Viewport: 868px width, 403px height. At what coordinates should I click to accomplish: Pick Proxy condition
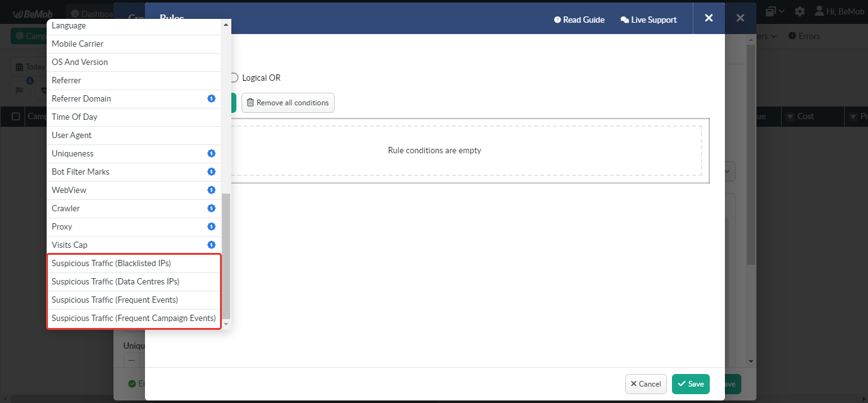tap(134, 227)
